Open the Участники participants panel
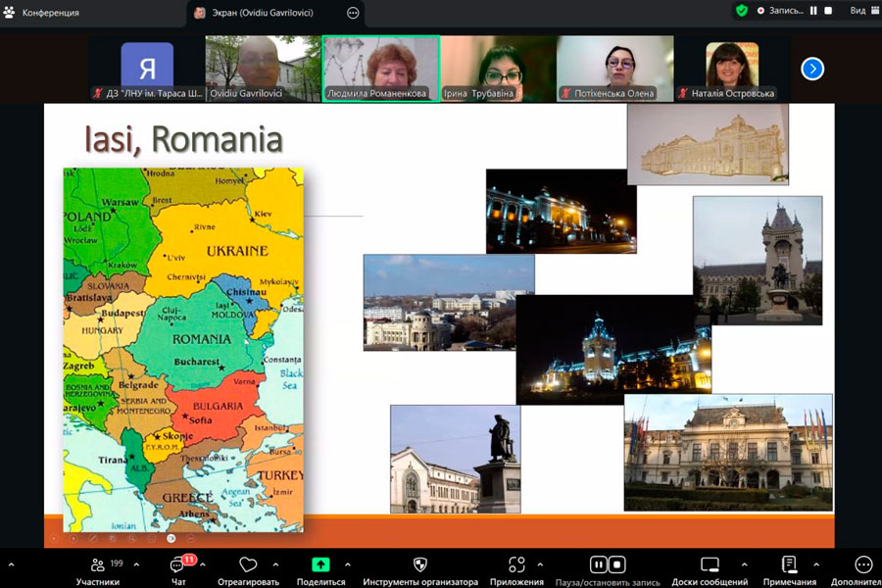 [98, 565]
